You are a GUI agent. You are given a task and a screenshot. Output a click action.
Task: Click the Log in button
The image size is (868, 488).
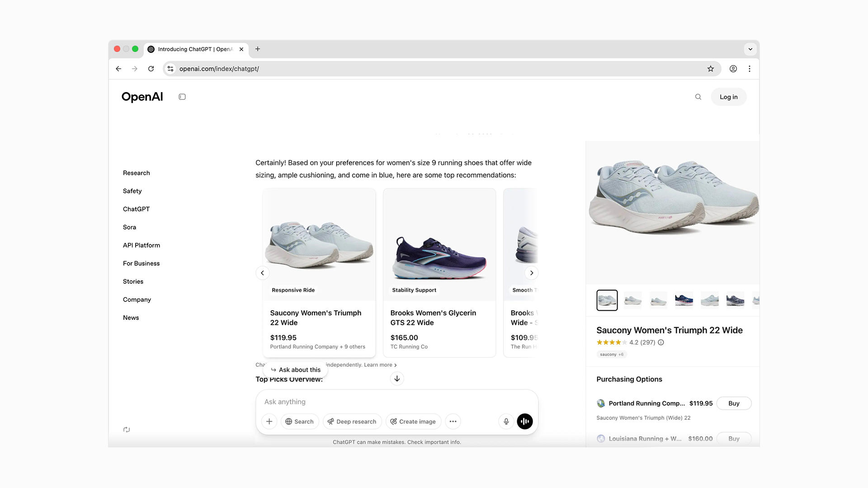point(728,97)
